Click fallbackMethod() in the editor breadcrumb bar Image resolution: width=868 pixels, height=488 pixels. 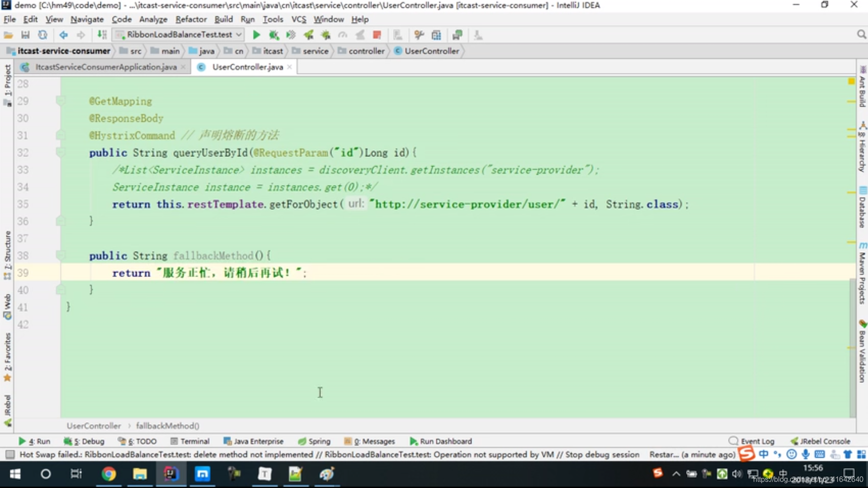point(167,426)
